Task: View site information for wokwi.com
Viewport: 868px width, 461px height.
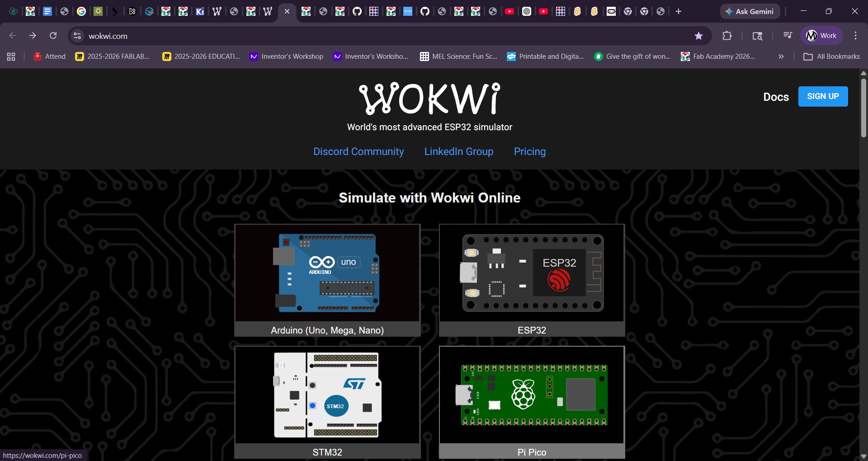Action: tap(77, 36)
